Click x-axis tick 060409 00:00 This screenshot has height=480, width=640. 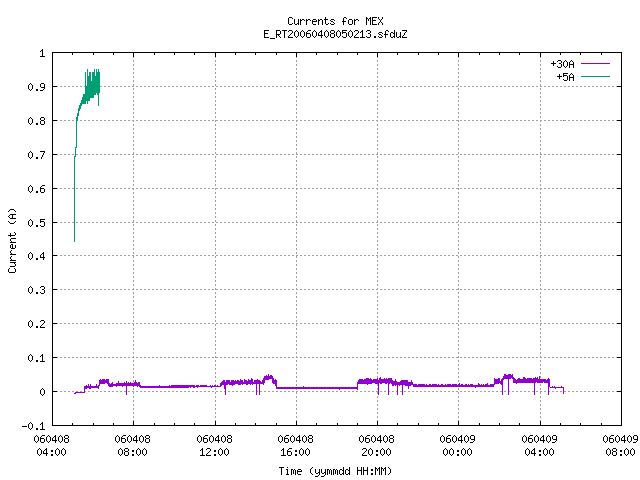pyautogui.click(x=458, y=446)
